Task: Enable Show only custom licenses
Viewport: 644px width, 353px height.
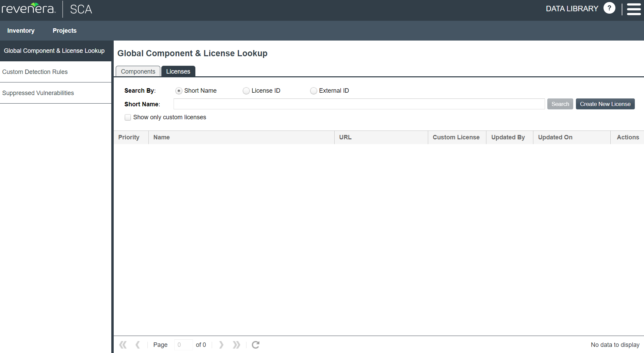Action: click(x=128, y=118)
